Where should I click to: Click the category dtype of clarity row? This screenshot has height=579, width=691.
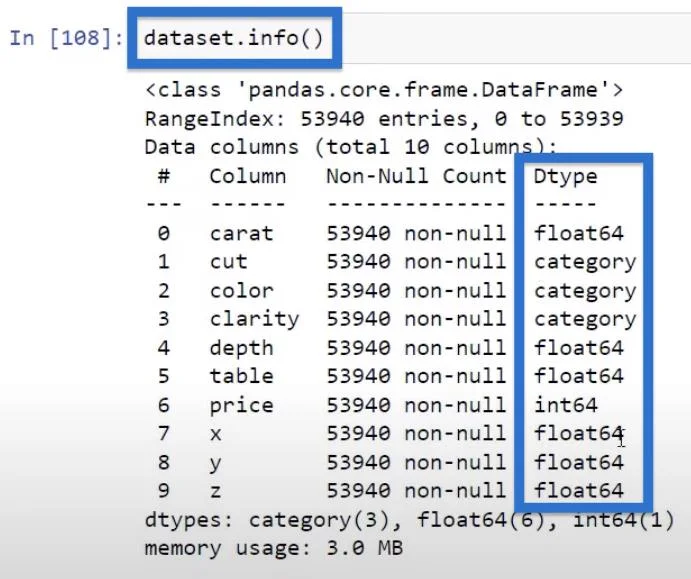[x=585, y=321]
